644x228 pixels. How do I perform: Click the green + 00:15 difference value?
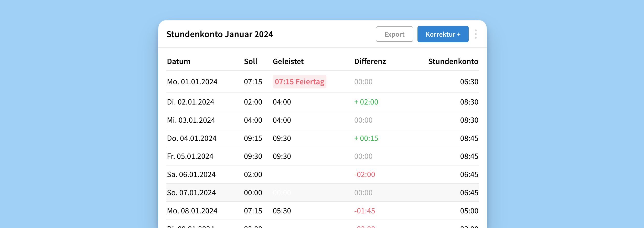pos(366,138)
